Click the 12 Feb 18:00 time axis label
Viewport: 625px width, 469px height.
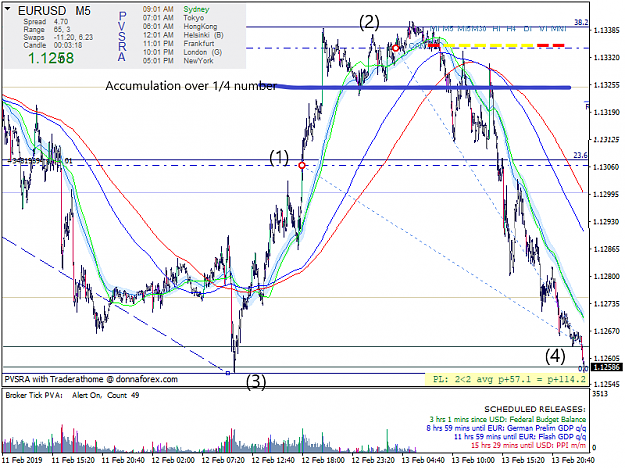[x=323, y=460]
